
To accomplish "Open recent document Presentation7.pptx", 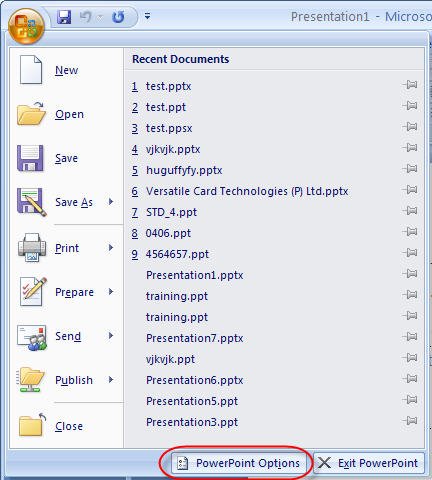I will (195, 338).
